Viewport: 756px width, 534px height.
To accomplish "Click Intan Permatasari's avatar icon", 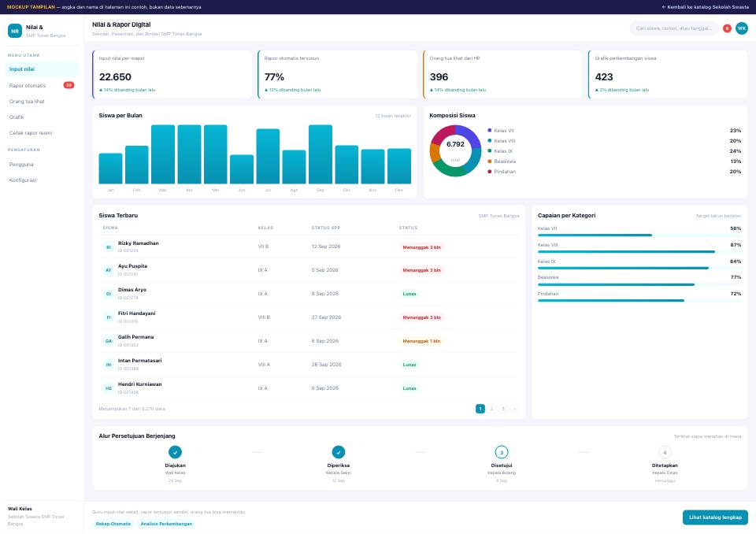I will 109,365.
